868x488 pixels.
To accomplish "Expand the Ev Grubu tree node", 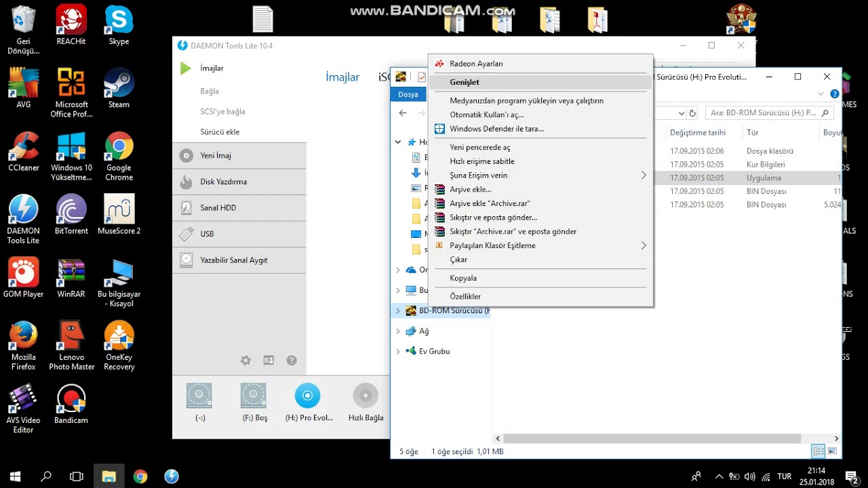I will tap(398, 352).
